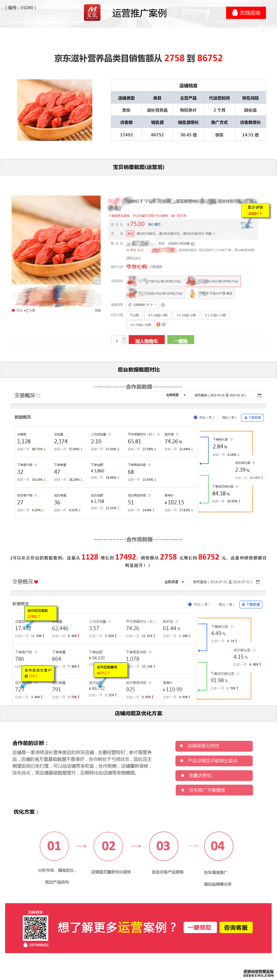Click help icon beside 下单商品件数 68
This screenshot has width=277, height=980.
pyautogui.click(x=149, y=464)
